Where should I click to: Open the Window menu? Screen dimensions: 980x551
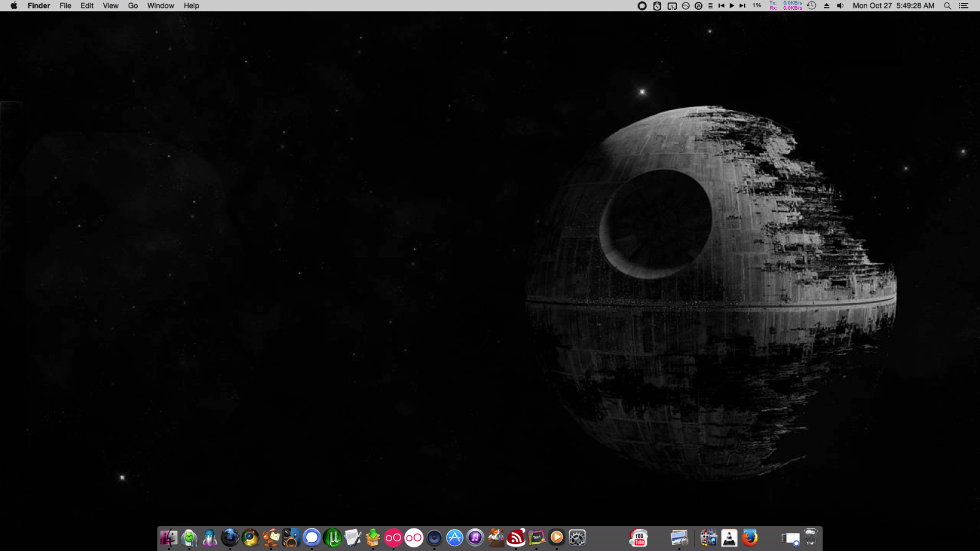point(160,6)
